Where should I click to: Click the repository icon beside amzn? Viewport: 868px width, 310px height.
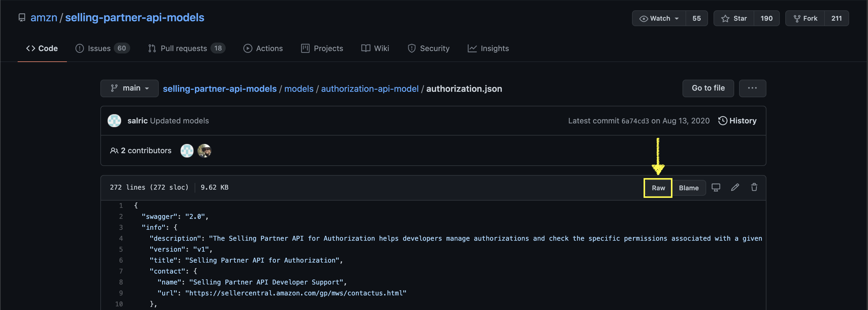click(x=22, y=18)
